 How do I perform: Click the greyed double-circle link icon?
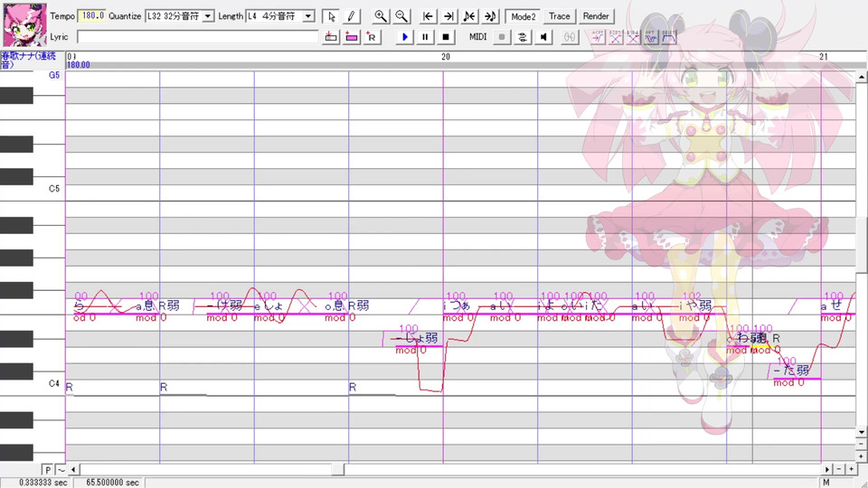tap(570, 37)
